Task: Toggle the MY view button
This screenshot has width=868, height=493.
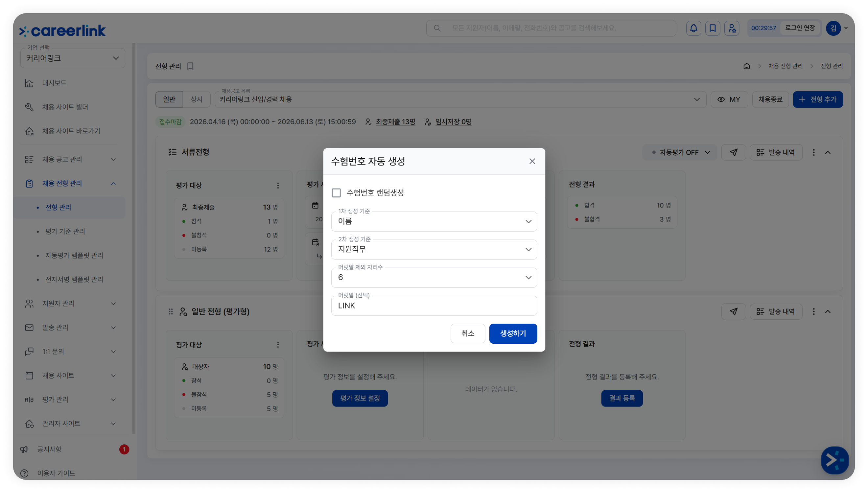Action: pyautogui.click(x=729, y=100)
